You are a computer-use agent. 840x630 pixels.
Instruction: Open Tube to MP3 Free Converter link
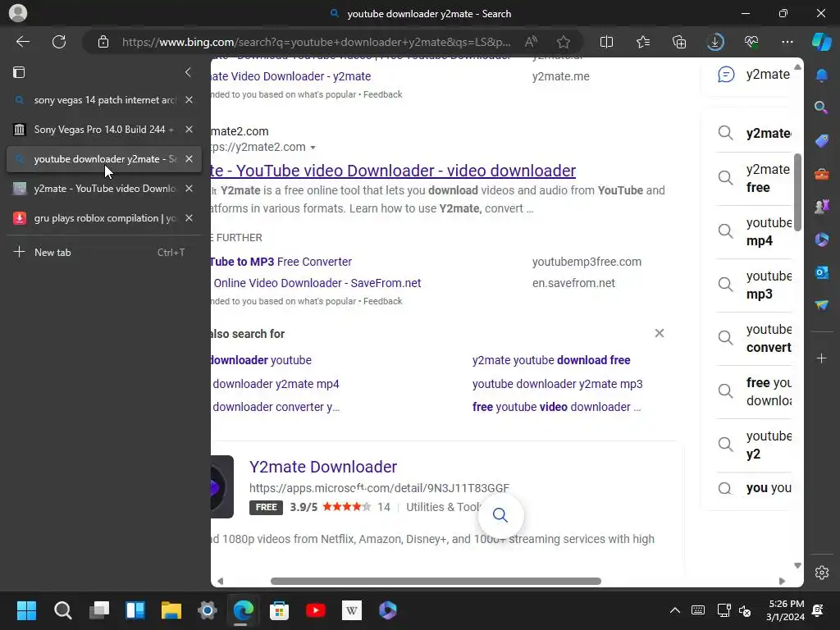(281, 262)
